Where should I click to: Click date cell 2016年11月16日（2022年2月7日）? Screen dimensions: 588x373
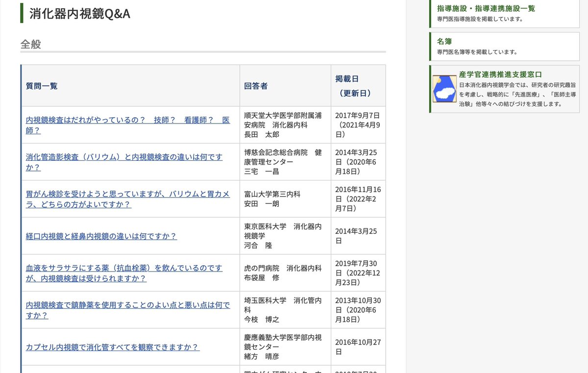358,199
